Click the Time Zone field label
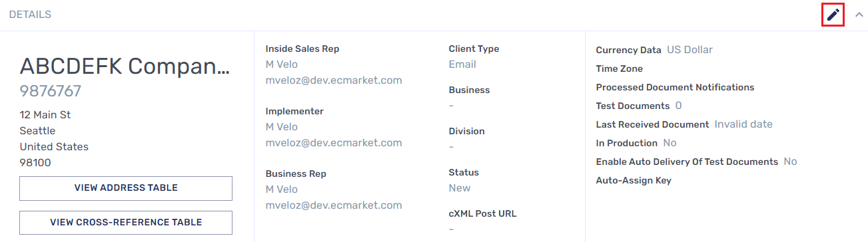868x242 pixels. tap(619, 68)
